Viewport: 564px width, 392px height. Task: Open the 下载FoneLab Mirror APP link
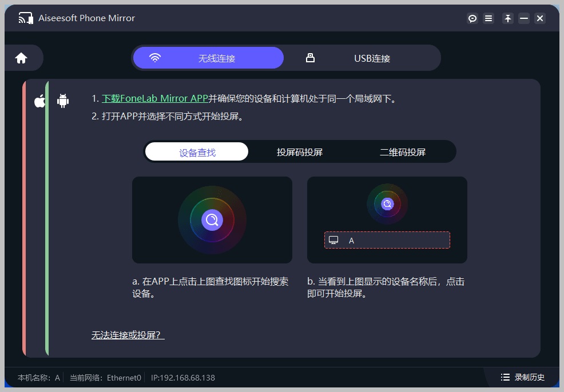tap(155, 98)
